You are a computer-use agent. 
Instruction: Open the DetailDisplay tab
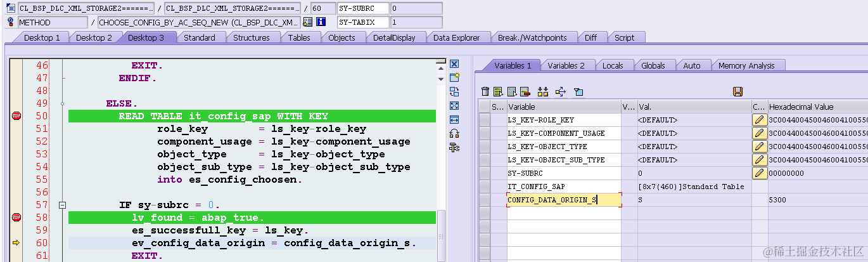394,37
